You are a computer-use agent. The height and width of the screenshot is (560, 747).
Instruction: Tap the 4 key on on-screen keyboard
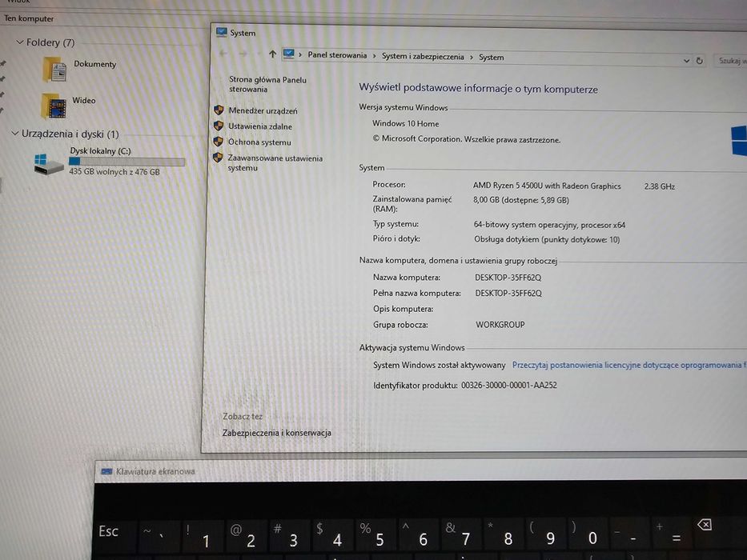coord(332,536)
